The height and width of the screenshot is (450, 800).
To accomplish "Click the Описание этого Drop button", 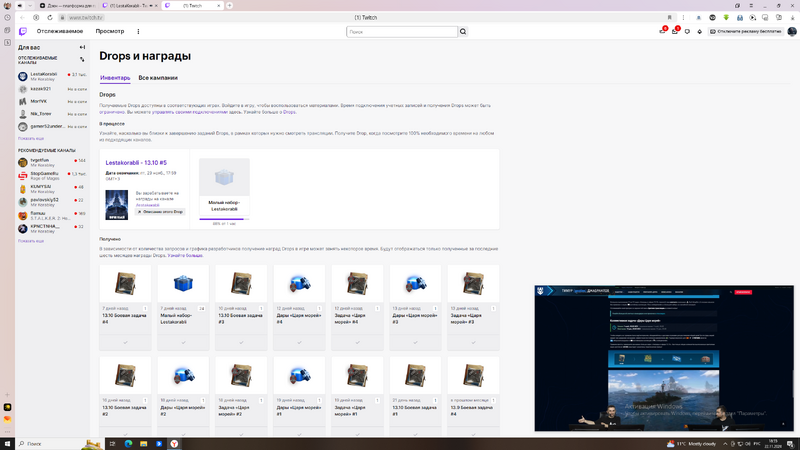I will tap(160, 212).
